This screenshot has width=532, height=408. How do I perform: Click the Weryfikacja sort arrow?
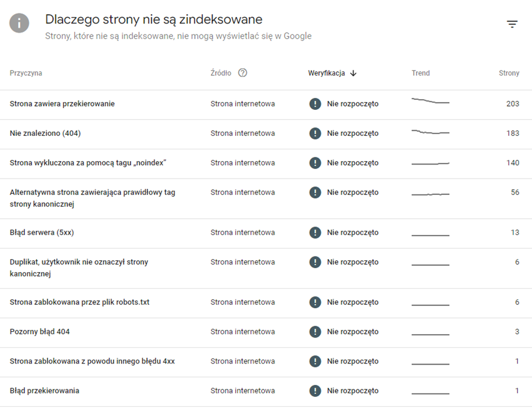[353, 73]
